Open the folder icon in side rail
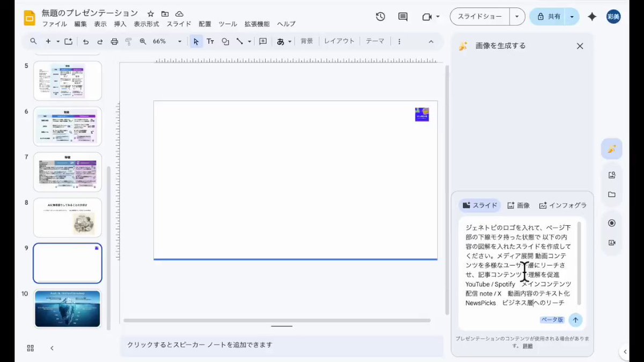 click(x=612, y=195)
